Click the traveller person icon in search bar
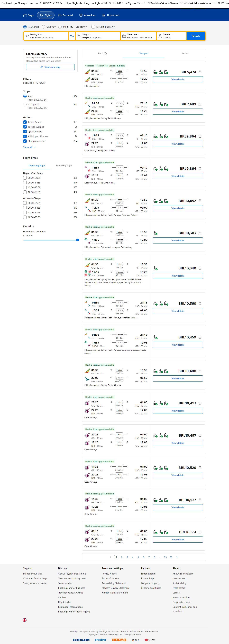The image size is (229, 644). [x=160, y=36]
